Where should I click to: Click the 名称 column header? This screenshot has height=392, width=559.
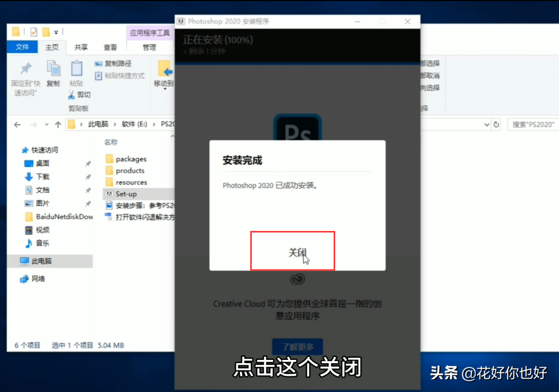point(111,142)
